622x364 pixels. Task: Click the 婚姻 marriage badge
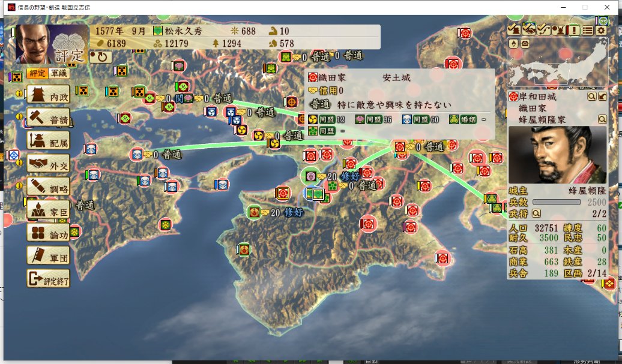(468, 119)
